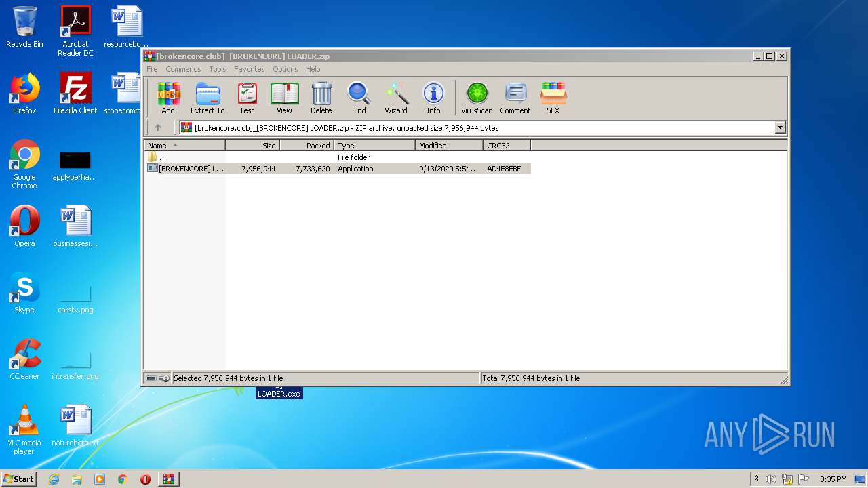Sort files by the Type column
Screen dimensions: 868x488
[x=375, y=146]
